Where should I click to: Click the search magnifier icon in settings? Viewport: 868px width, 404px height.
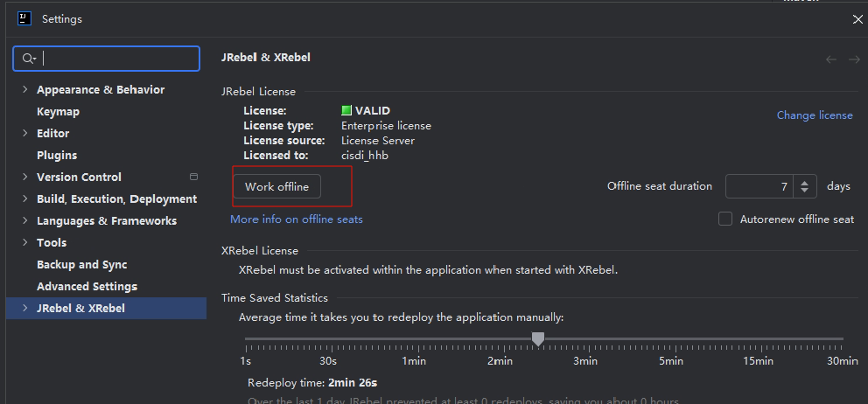(29, 59)
